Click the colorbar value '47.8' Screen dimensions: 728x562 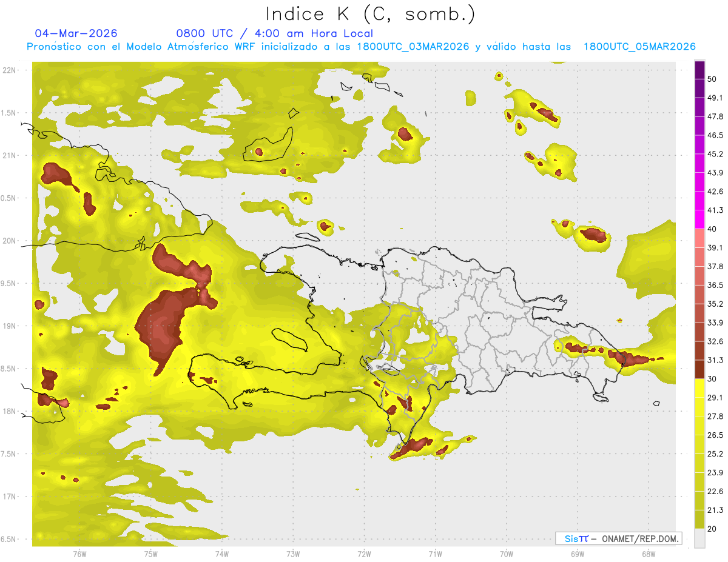click(x=715, y=116)
